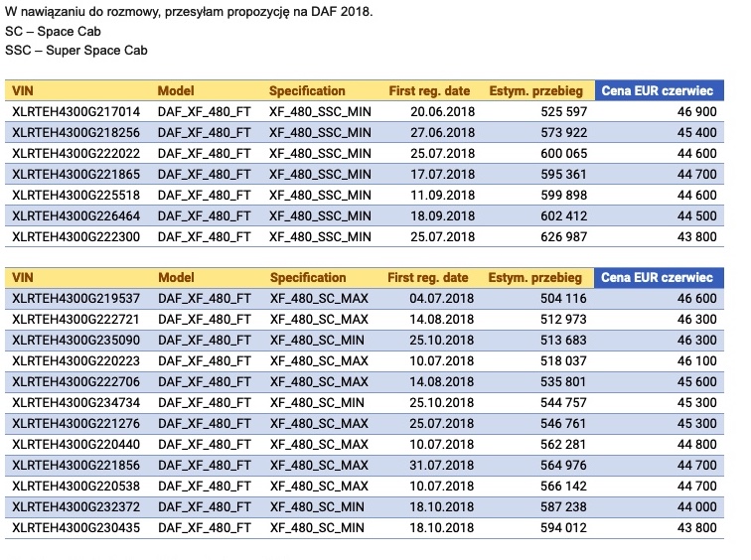751x560 pixels.
Task: Click VIN XLRTEH4300G220538
Action: pos(76,487)
